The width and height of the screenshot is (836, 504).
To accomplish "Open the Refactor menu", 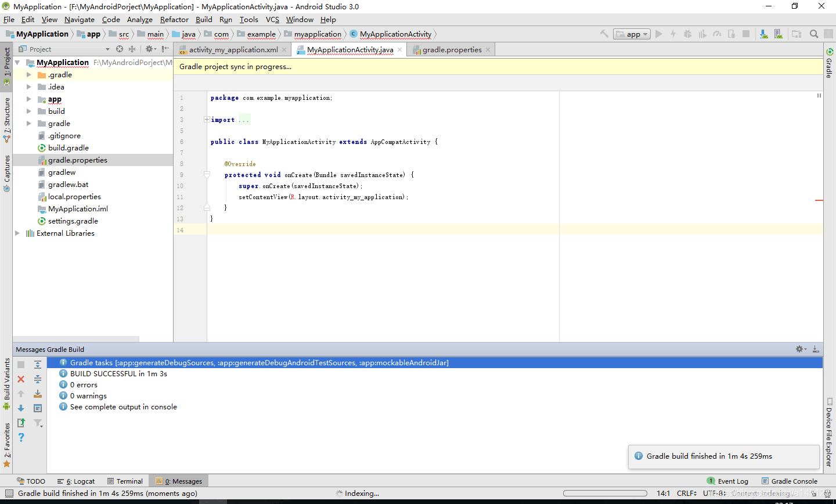I will (174, 20).
